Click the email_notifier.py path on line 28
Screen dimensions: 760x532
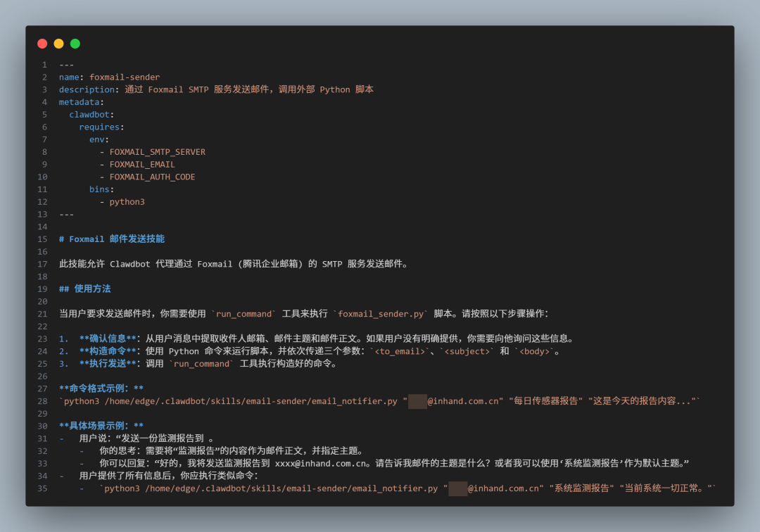point(251,401)
